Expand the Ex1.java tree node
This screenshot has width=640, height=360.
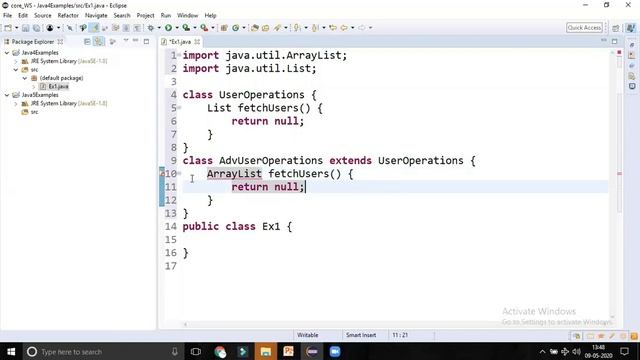tap(34, 87)
